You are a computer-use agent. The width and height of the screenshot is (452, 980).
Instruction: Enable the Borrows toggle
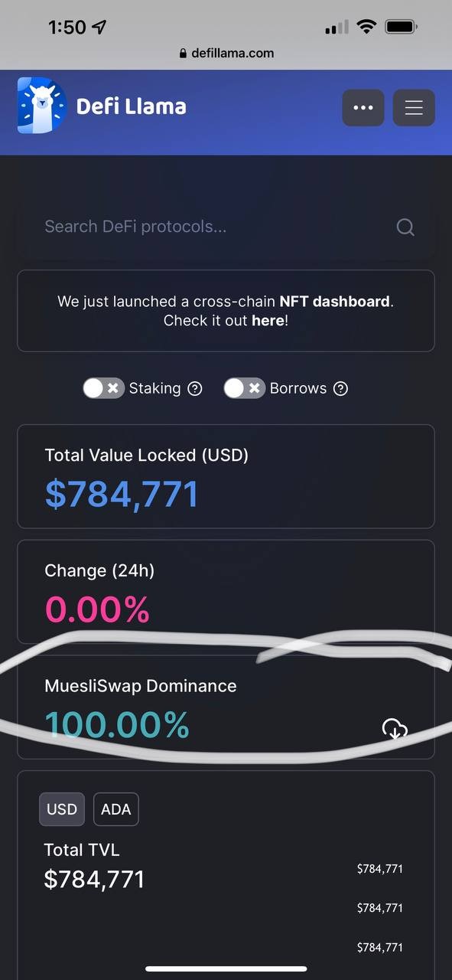[245, 388]
